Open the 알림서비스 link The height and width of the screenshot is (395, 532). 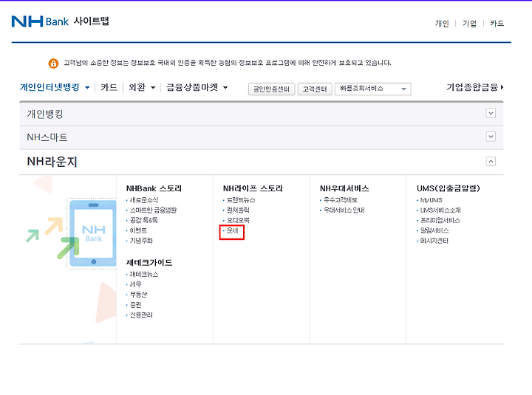[x=434, y=230]
